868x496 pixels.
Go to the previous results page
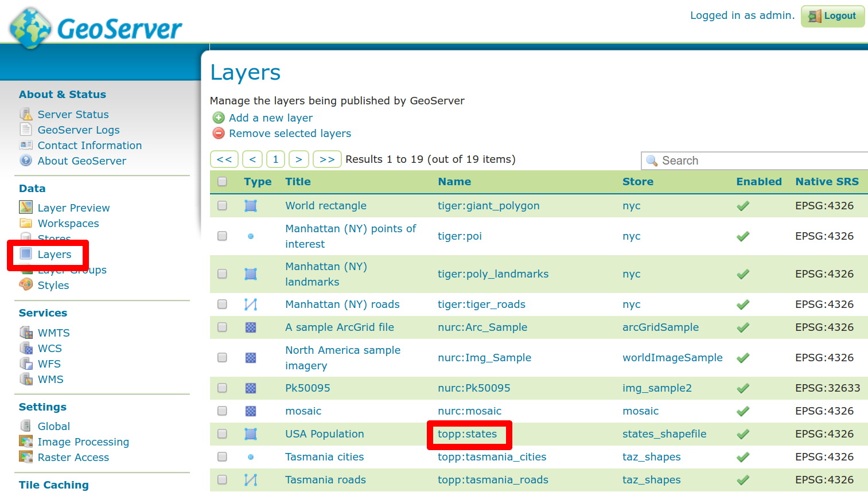(x=252, y=159)
